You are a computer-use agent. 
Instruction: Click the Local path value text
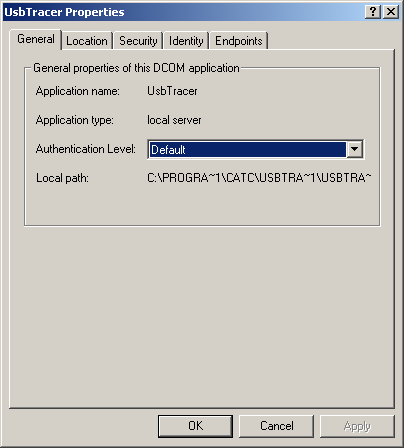(259, 178)
